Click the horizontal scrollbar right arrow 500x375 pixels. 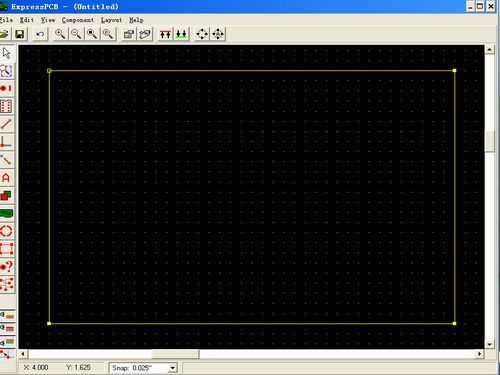tap(479, 354)
